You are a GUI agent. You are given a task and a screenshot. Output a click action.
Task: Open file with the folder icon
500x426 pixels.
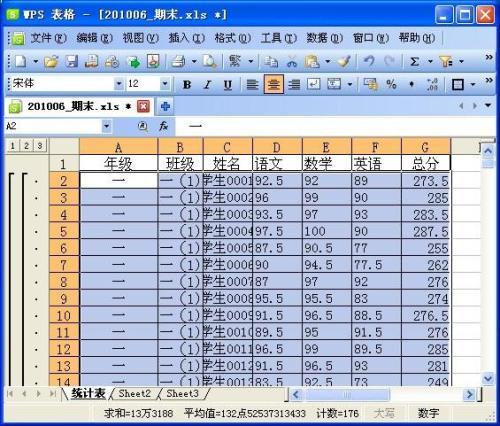coord(51,62)
